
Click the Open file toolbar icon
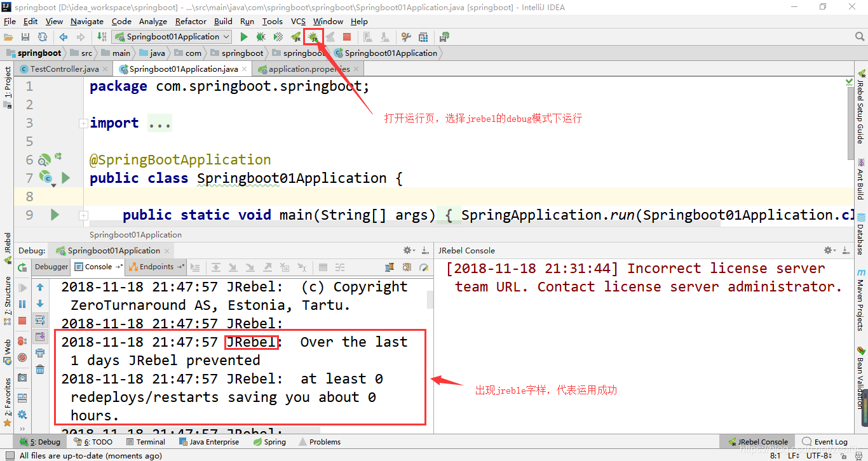pos(8,37)
